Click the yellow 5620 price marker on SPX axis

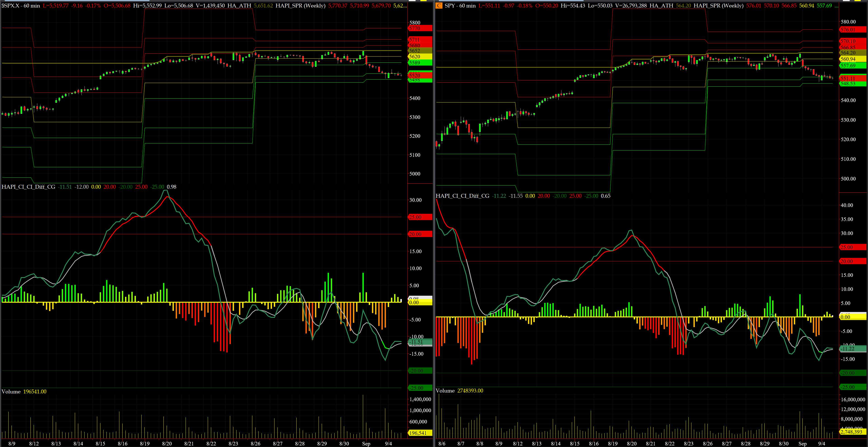(420, 57)
